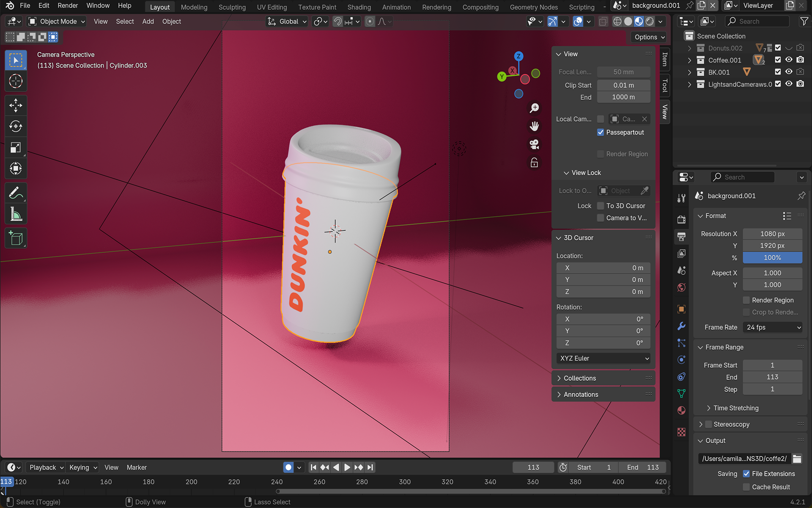This screenshot has height=508, width=812.
Task: Click the Options button in viewport
Action: [649, 37]
